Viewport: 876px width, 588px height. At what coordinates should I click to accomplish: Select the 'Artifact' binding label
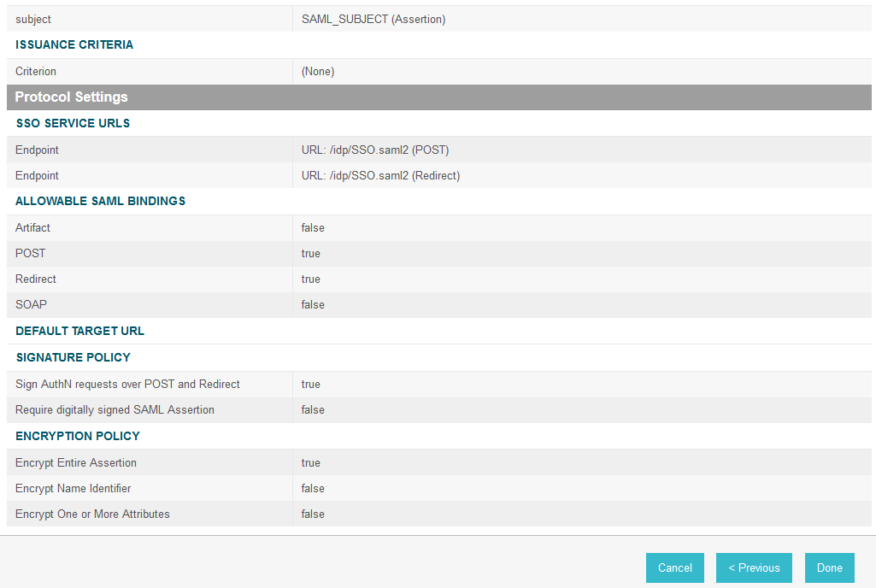coord(33,227)
